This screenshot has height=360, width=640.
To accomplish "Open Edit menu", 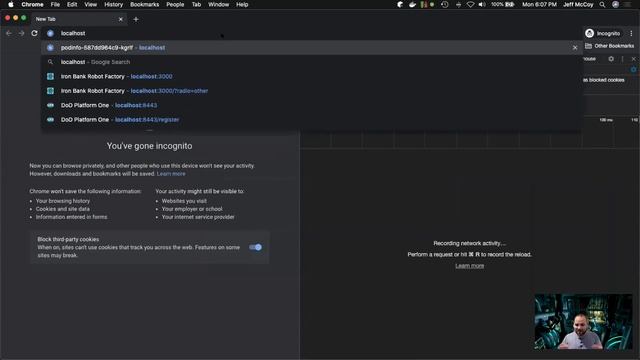I will click(72, 4).
